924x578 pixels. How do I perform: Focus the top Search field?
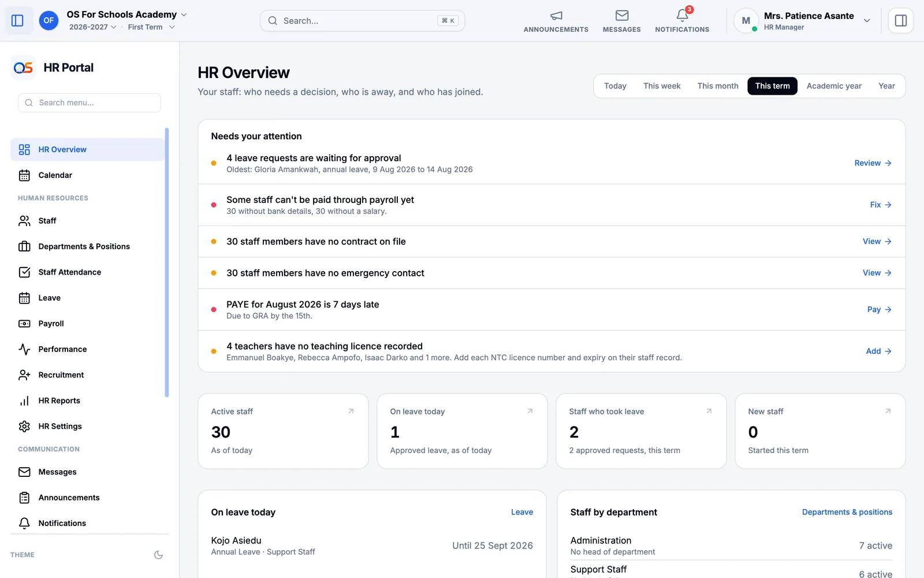point(362,21)
